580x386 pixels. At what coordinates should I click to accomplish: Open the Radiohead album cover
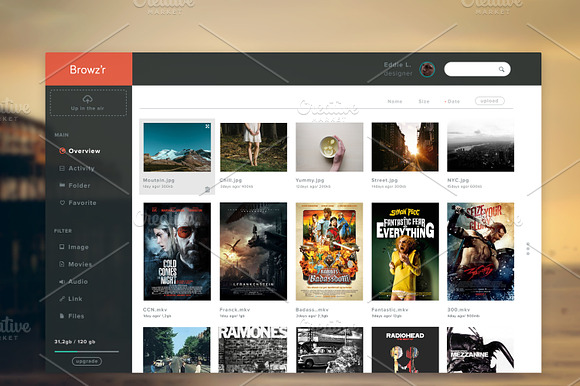pyautogui.click(x=405, y=350)
